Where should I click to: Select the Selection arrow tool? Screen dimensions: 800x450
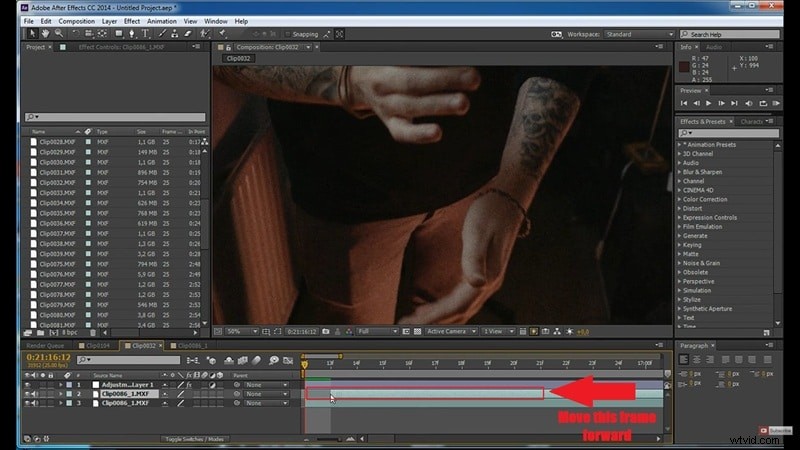tap(32, 34)
